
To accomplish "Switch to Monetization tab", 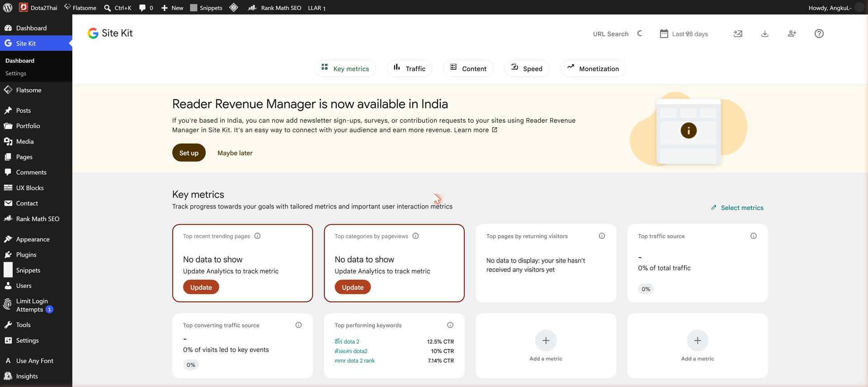I will (593, 68).
